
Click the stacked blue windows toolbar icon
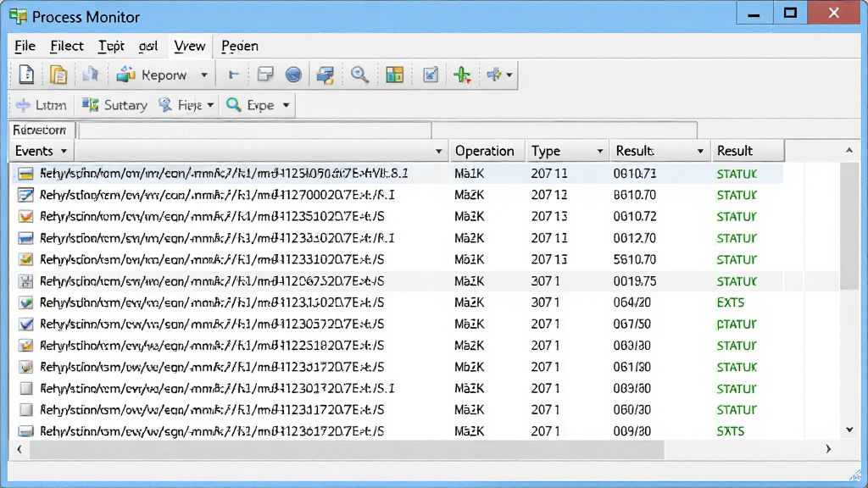coord(325,75)
